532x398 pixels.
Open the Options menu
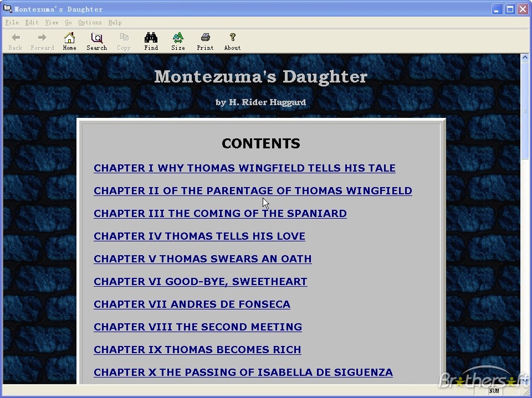[x=90, y=22]
